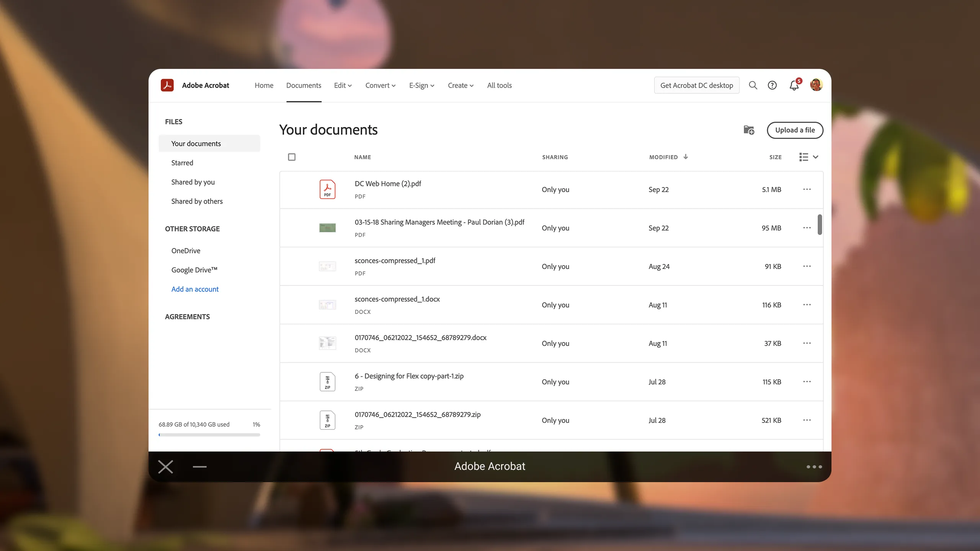Go to the Home tab
Viewport: 980px width, 551px height.
pyautogui.click(x=264, y=85)
